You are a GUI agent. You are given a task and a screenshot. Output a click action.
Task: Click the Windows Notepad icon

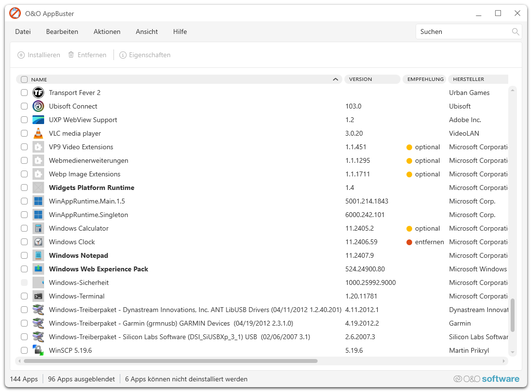(38, 255)
